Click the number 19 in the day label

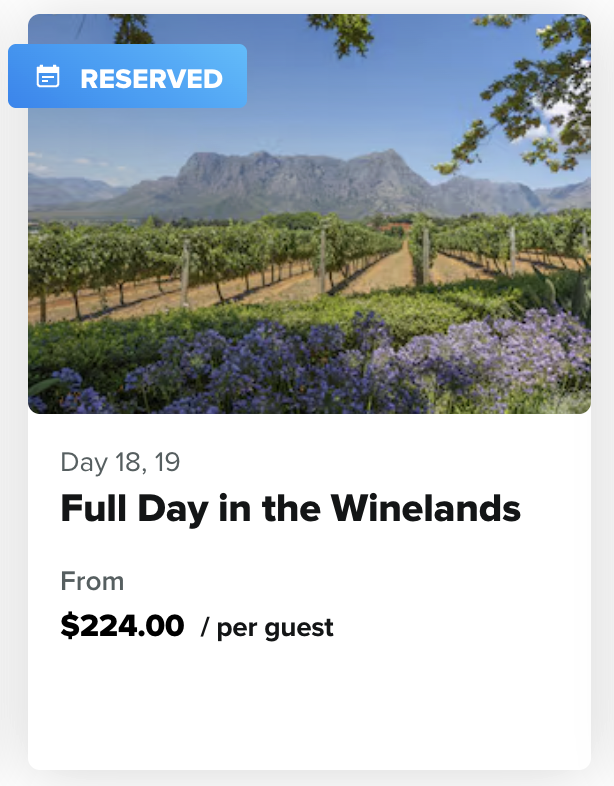[166, 462]
